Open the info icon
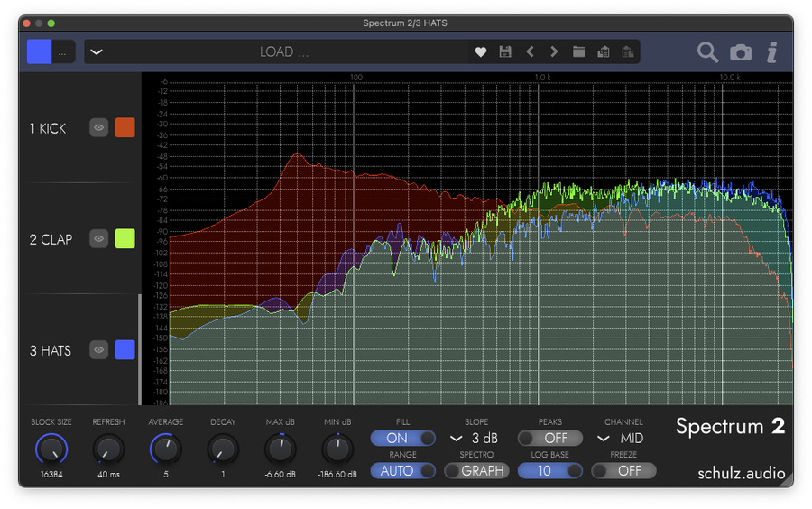The image size is (812, 509). tap(772, 52)
